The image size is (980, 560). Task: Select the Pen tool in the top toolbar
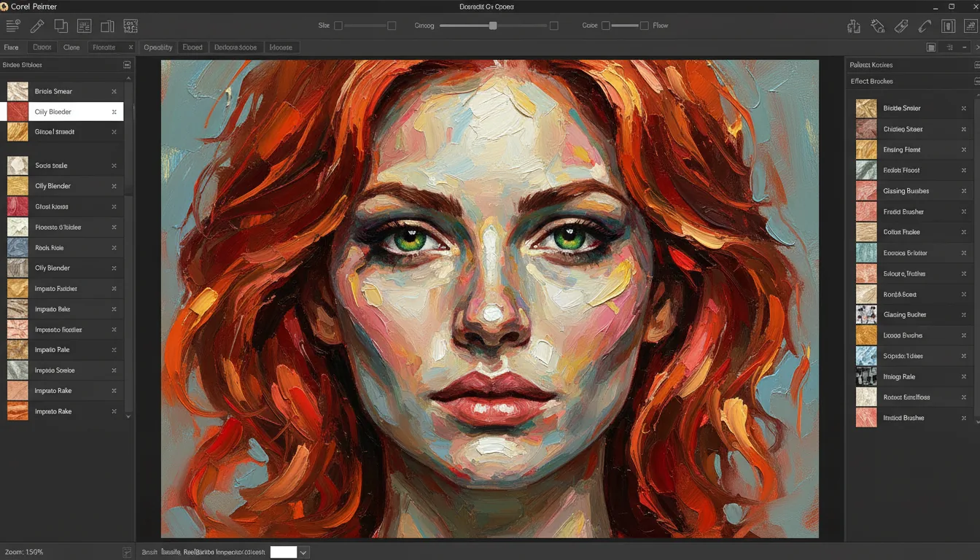tap(37, 26)
